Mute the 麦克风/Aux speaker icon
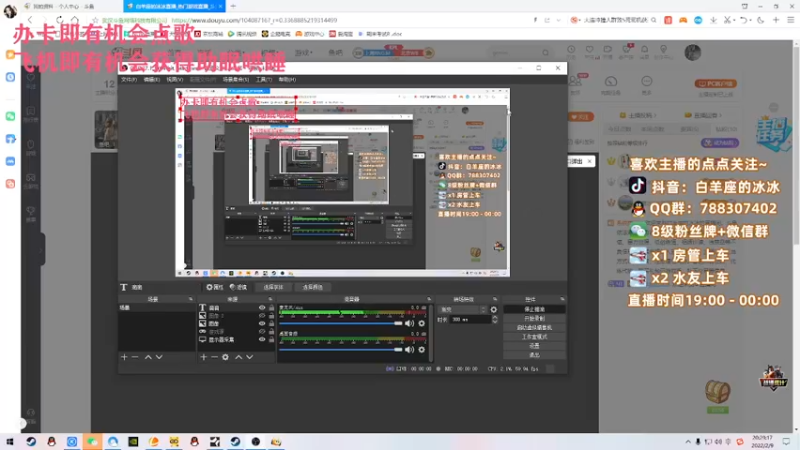The height and width of the screenshot is (450, 800). click(x=409, y=323)
